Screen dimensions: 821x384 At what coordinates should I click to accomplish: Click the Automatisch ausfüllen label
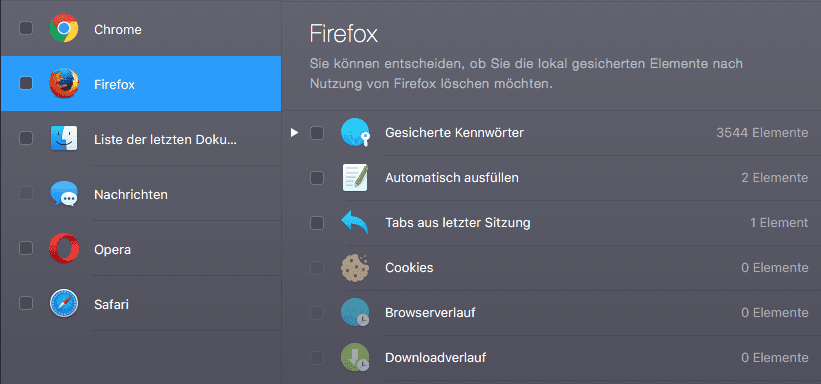(452, 178)
